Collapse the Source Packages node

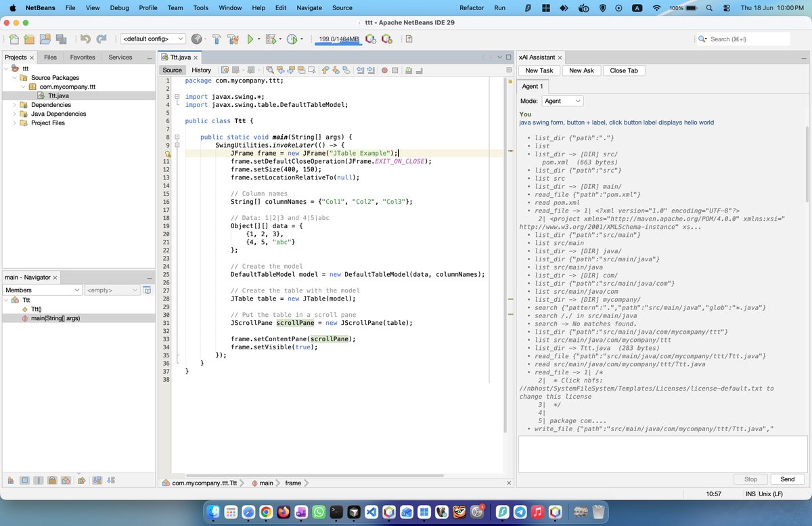14,78
